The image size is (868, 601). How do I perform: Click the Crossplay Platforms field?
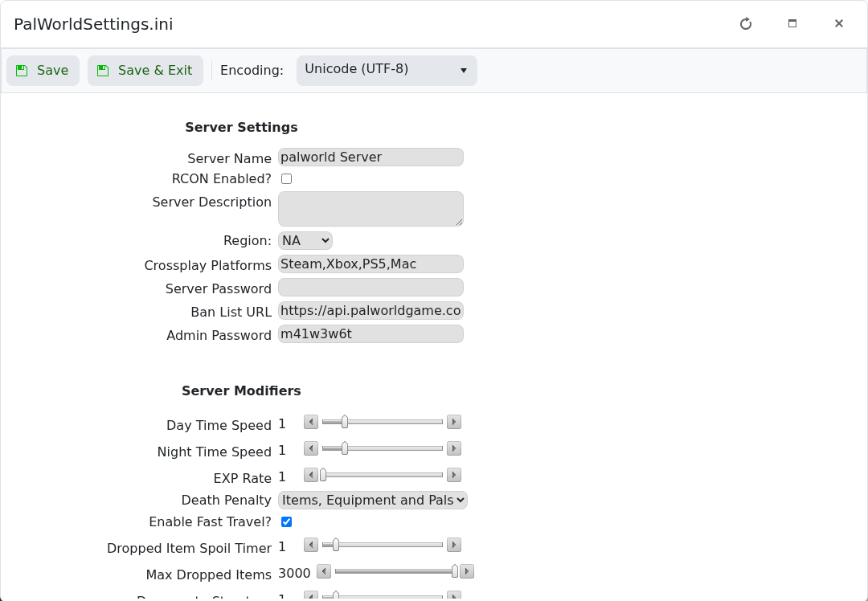point(371,264)
